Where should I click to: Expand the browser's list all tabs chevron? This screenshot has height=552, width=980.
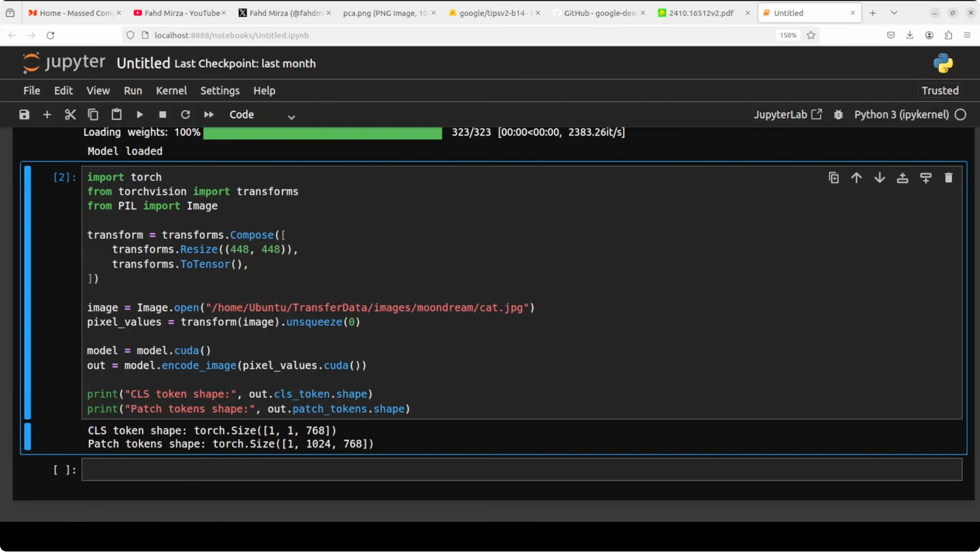894,13
